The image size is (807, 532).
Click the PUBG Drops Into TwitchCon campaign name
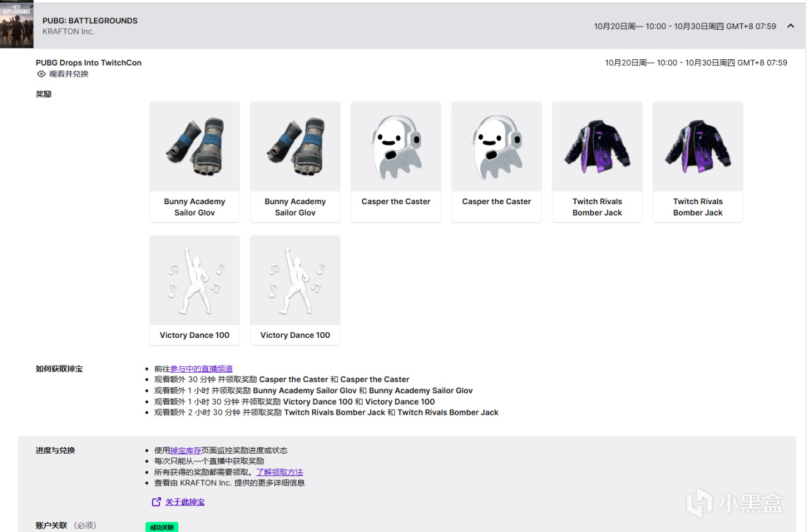89,63
